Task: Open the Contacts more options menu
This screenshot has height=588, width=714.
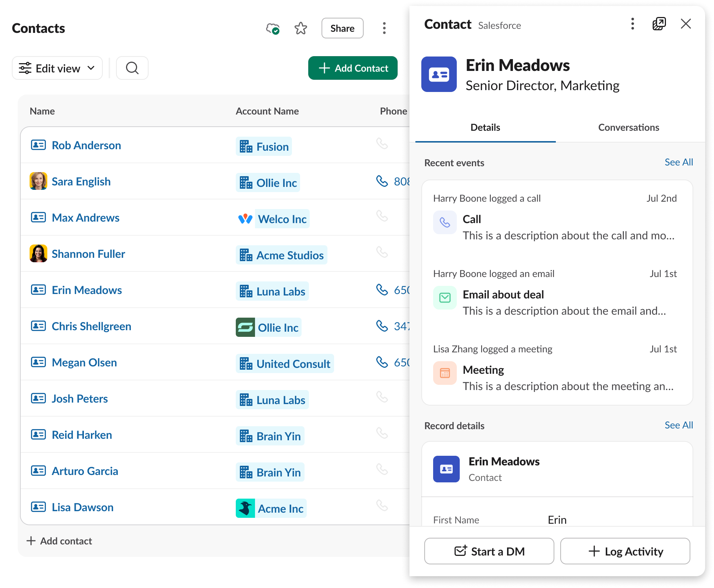Action: [384, 28]
